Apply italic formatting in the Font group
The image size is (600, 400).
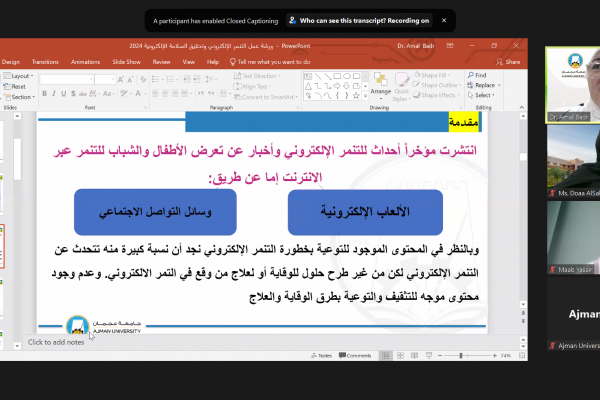point(54,93)
